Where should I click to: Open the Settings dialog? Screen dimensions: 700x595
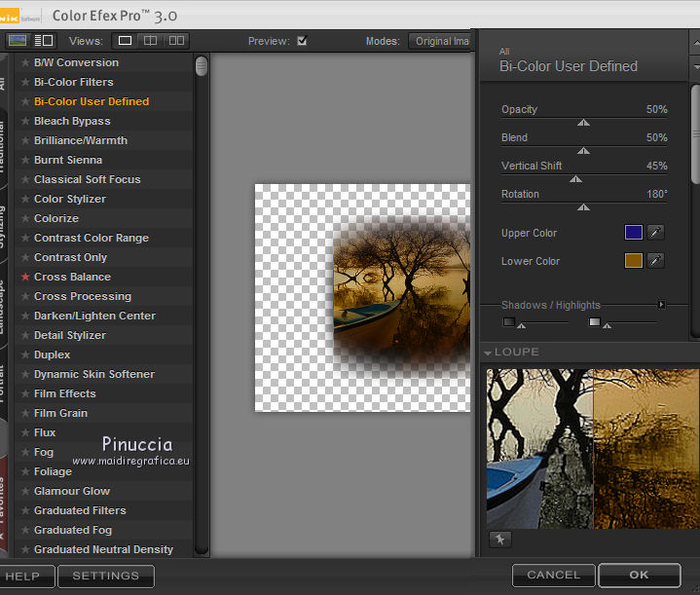[105, 576]
